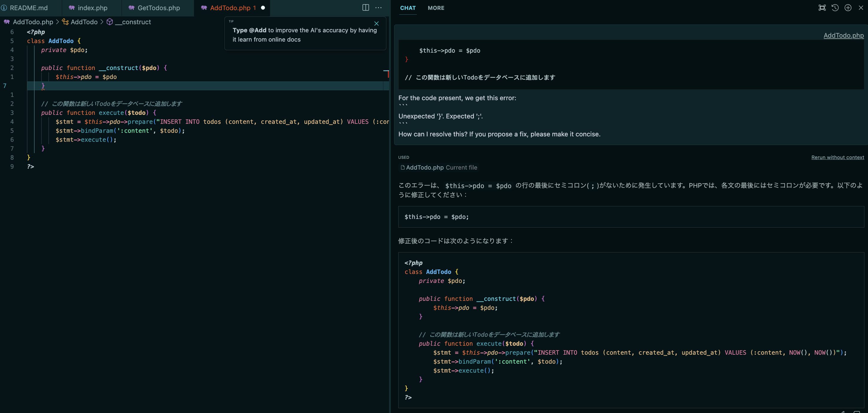Expand chat to full editor view
868x413 pixels.
[x=822, y=7]
